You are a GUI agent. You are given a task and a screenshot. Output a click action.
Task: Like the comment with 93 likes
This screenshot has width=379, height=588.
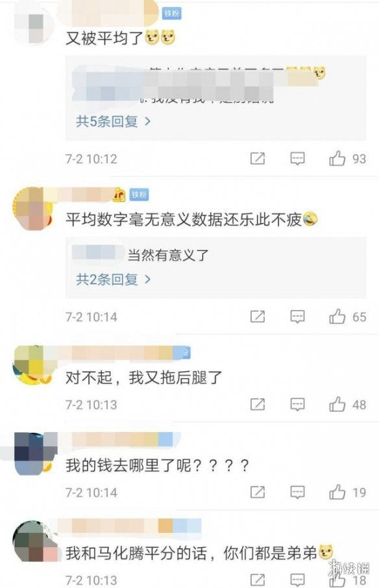pyautogui.click(x=337, y=159)
